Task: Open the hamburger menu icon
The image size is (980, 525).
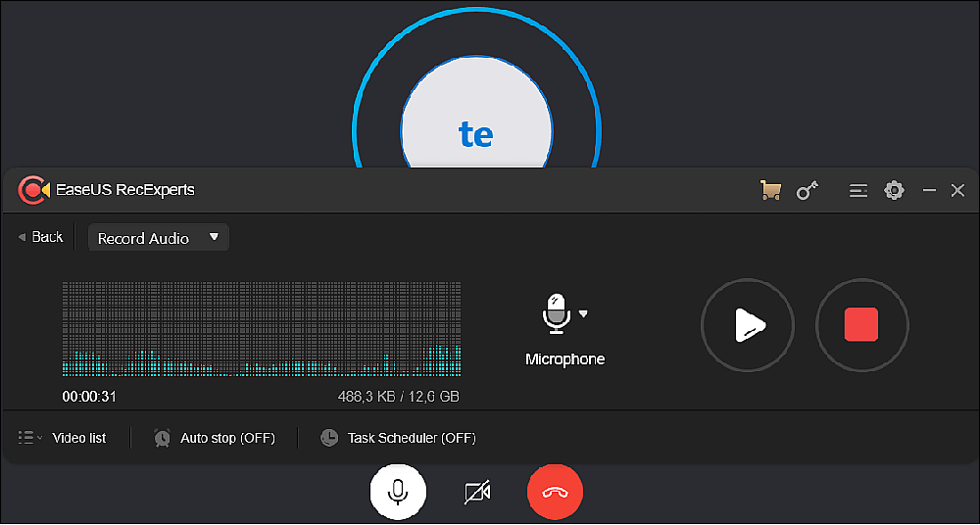Action: [x=858, y=191]
